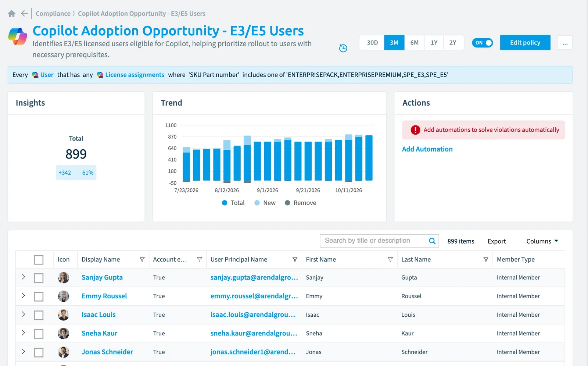Click the License assignments entity icon
The height and width of the screenshot is (366, 588).
point(100,75)
